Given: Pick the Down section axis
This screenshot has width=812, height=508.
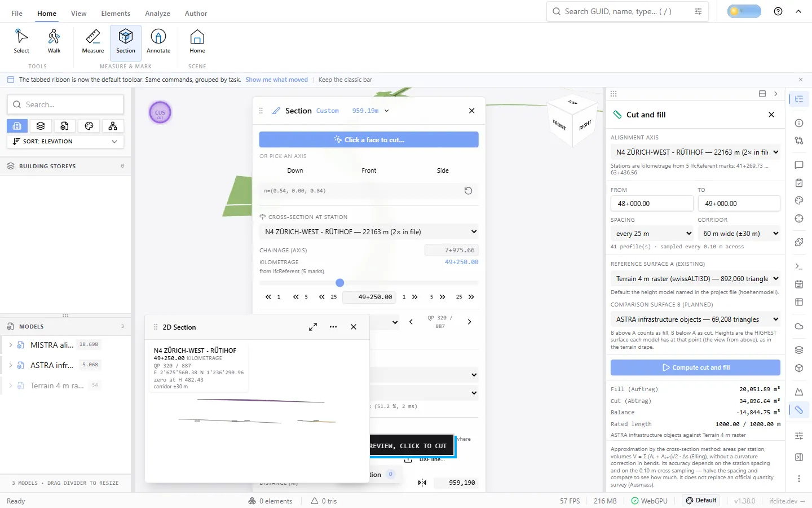Looking at the screenshot, I should point(295,170).
